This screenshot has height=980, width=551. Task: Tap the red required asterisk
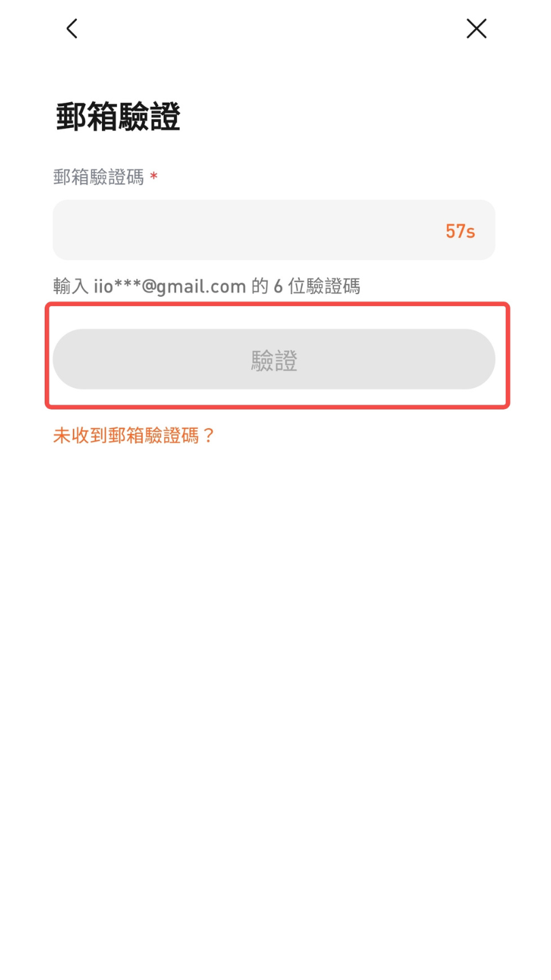point(154,177)
